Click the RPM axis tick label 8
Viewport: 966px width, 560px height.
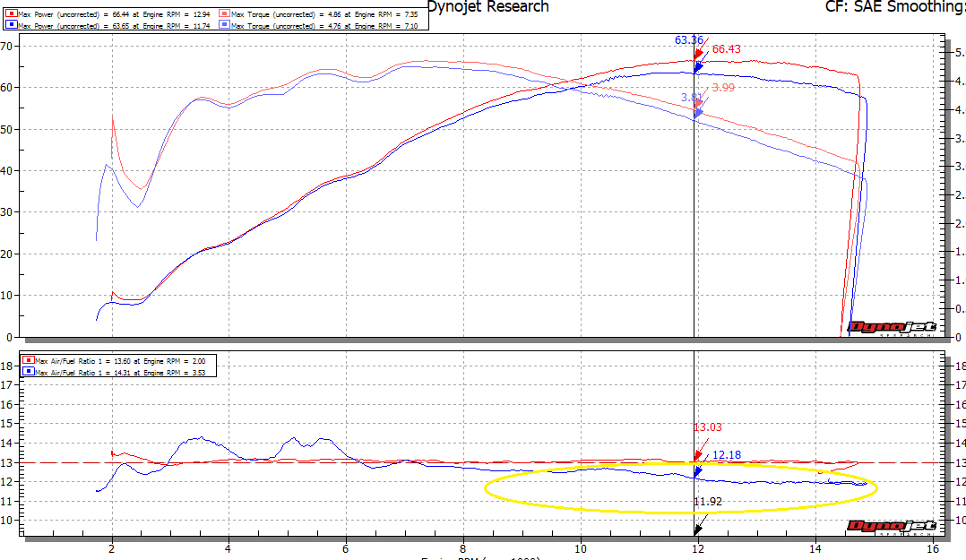tap(463, 548)
